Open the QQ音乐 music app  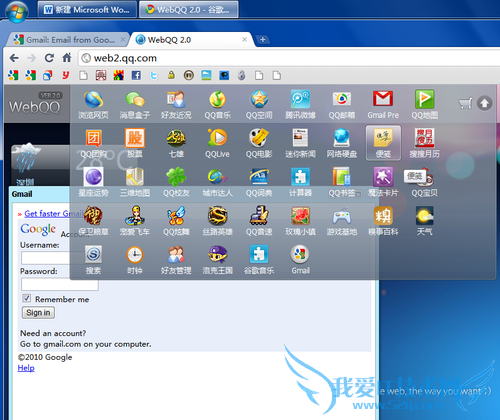click(218, 104)
